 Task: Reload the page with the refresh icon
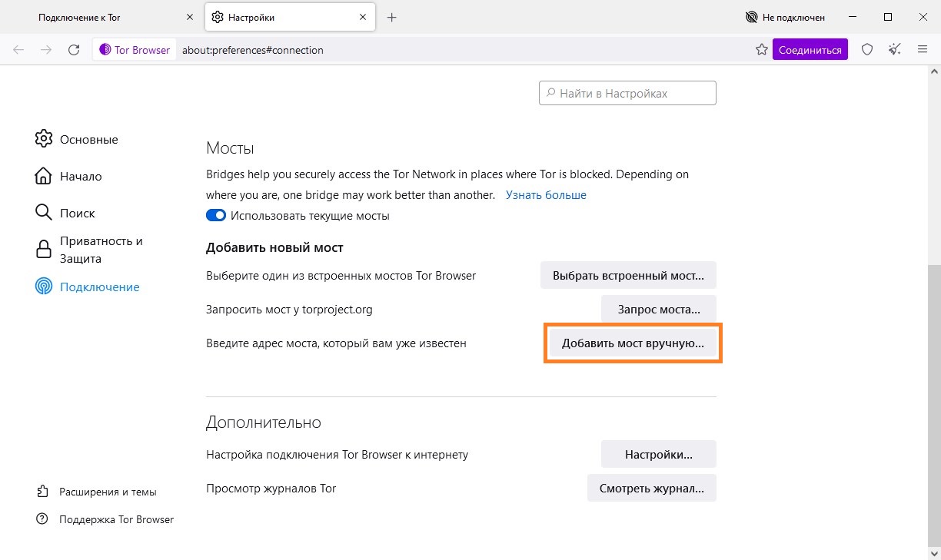(x=74, y=50)
